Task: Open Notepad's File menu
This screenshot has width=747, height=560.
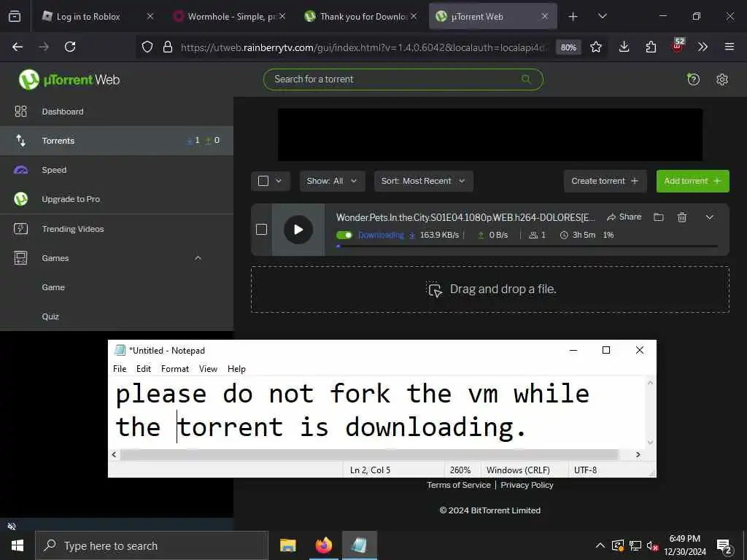Action: coord(120,368)
